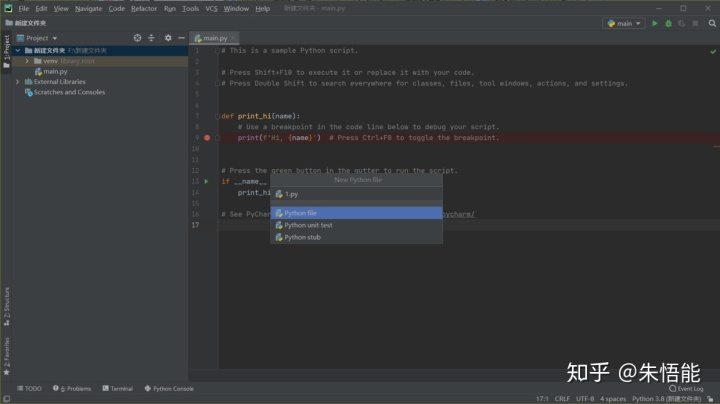Click the file name field containing 1.py
The height and width of the screenshot is (404, 720).
tap(357, 194)
